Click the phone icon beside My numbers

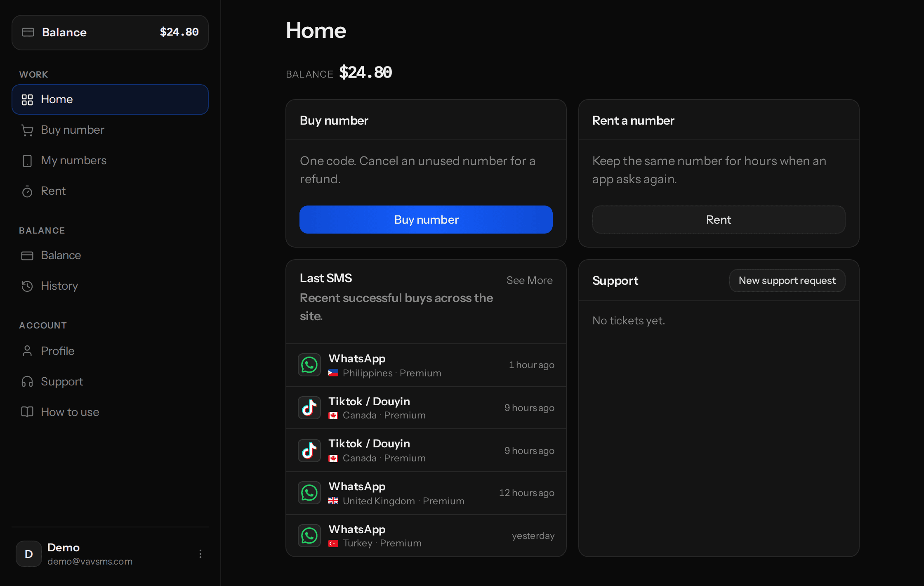pyautogui.click(x=27, y=161)
